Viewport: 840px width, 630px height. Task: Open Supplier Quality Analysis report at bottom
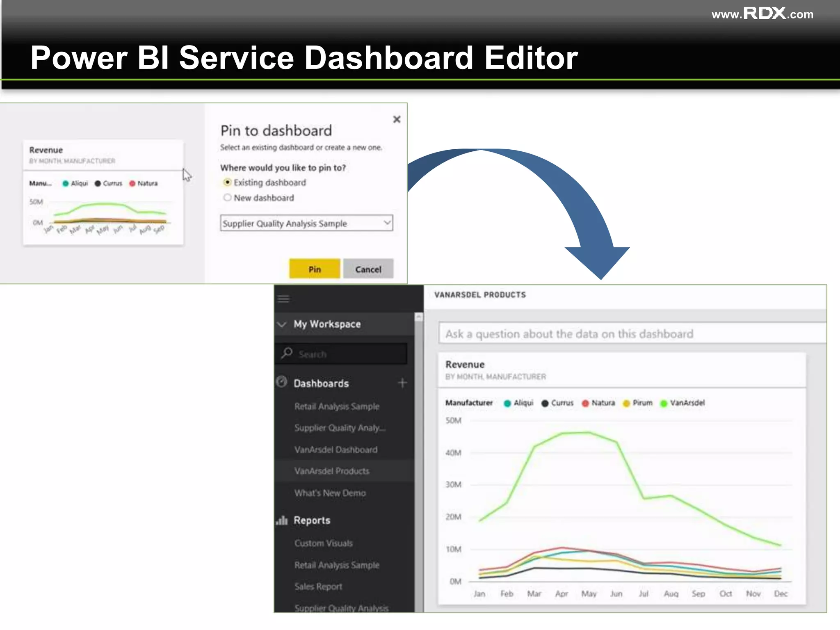point(341,608)
